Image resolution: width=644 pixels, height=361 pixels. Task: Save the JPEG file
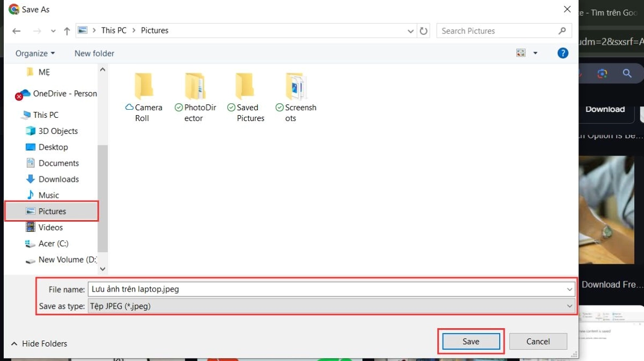point(470,341)
